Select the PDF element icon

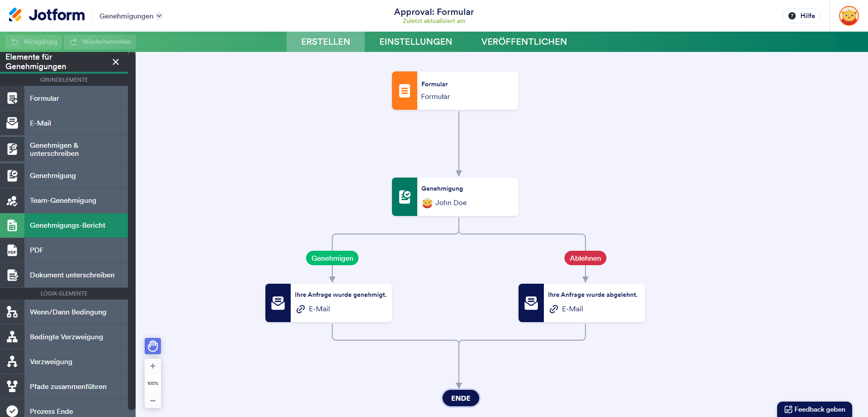tap(12, 250)
